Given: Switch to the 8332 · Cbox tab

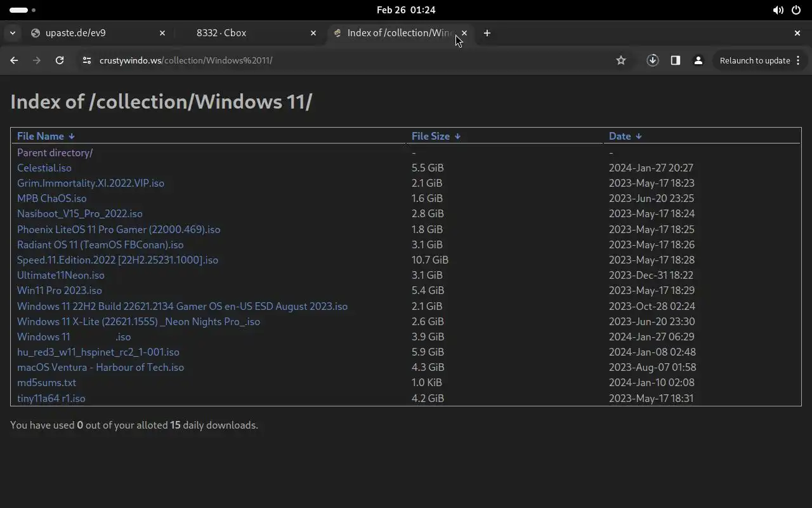Looking at the screenshot, I should (246, 33).
